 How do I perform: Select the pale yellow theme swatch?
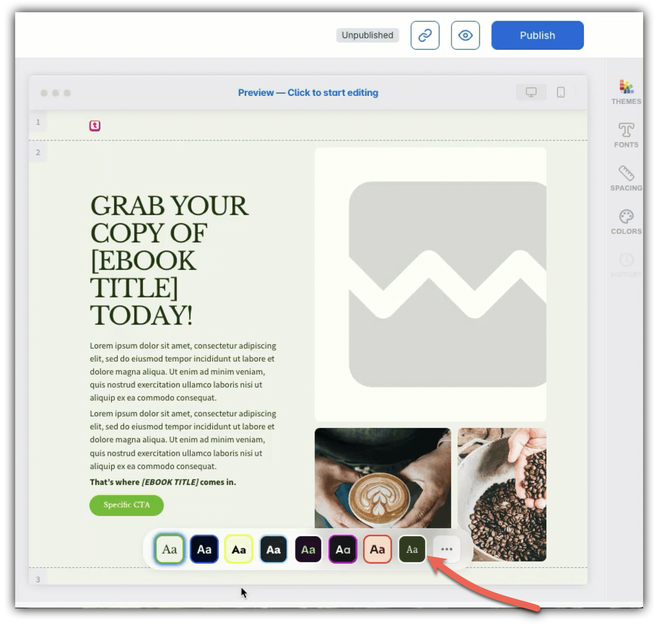coord(239,549)
